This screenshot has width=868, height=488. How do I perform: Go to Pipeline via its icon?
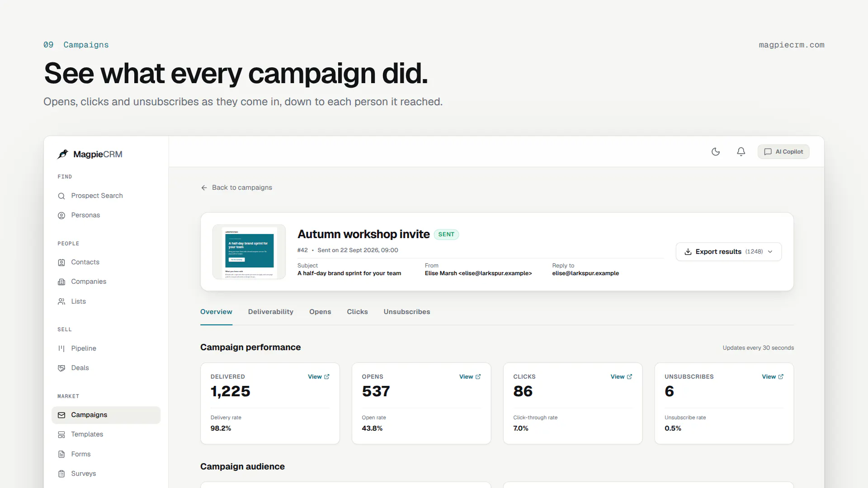click(x=61, y=348)
